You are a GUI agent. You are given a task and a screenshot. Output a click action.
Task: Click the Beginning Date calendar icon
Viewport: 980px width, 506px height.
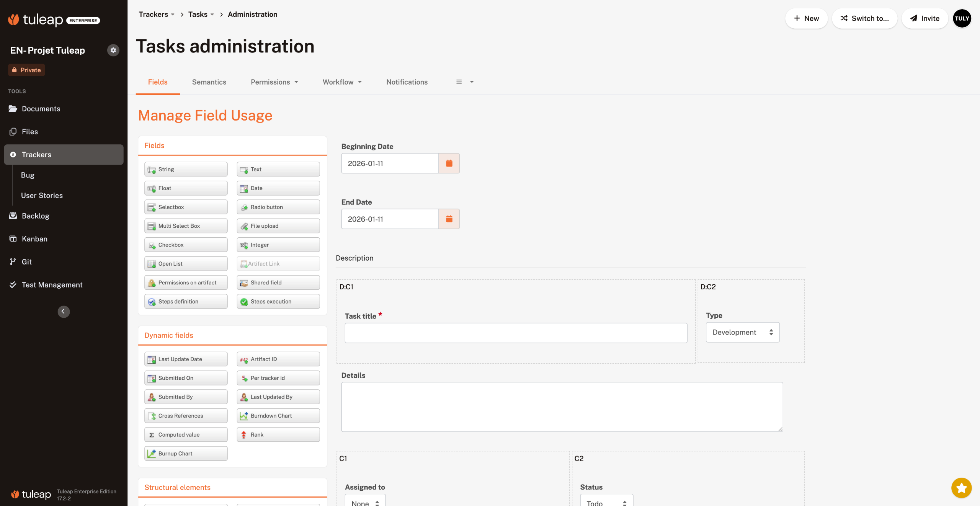(449, 163)
